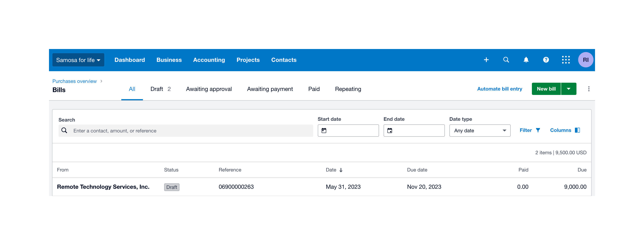
Task: Open the Start date calendar picker icon
Action: tap(324, 130)
